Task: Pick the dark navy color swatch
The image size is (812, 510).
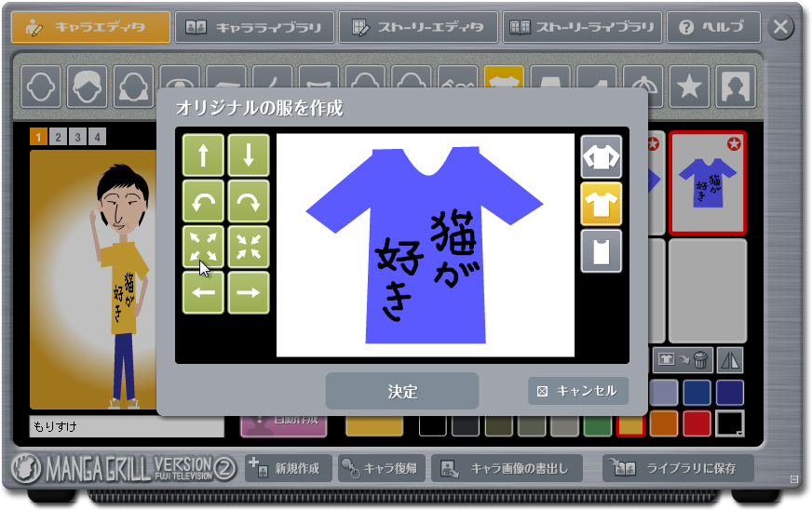Action: click(x=730, y=393)
